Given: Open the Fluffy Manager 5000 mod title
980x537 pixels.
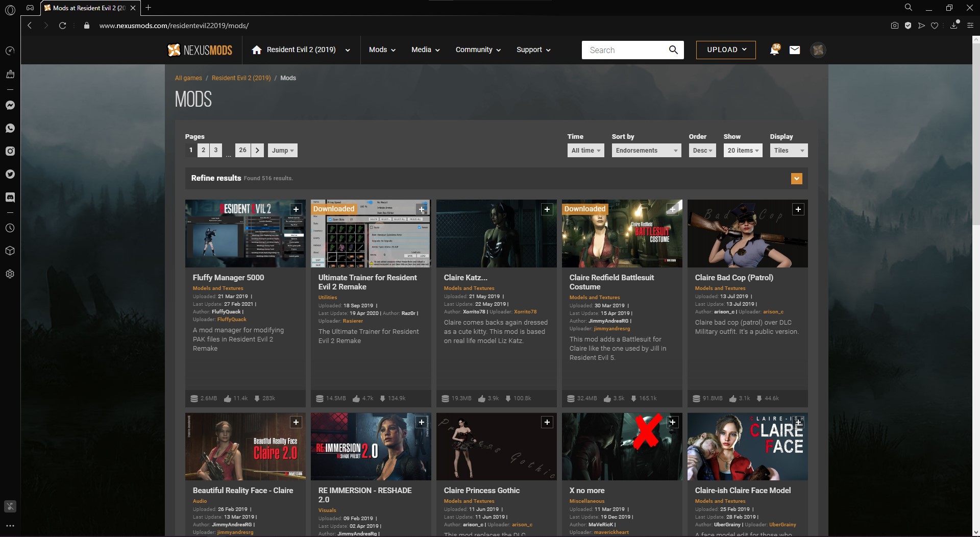Looking at the screenshot, I should [228, 278].
